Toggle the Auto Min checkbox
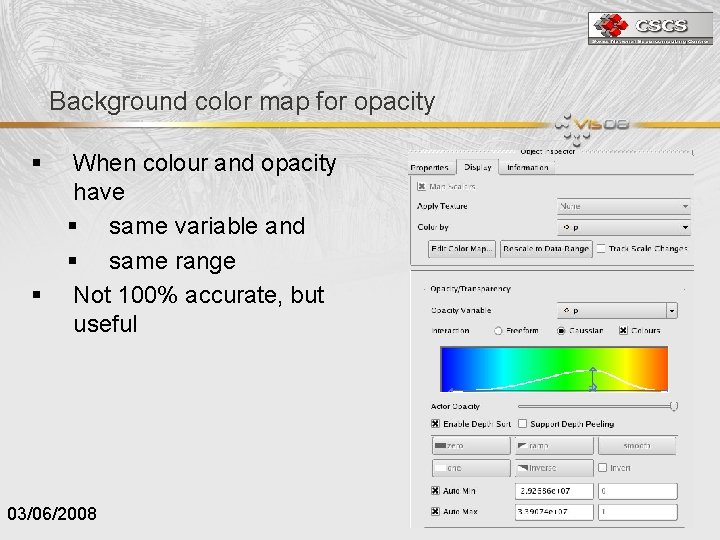Viewport: 720px width, 540px height. coord(435,491)
